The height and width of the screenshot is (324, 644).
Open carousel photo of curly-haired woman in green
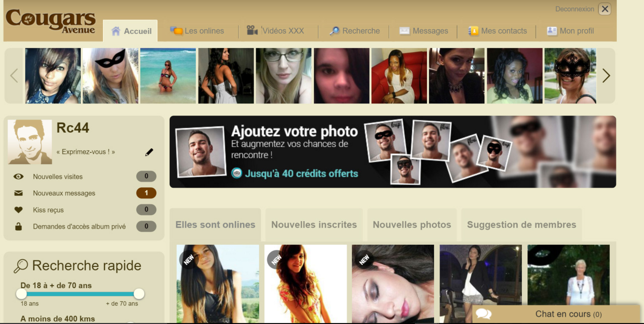(x=515, y=76)
